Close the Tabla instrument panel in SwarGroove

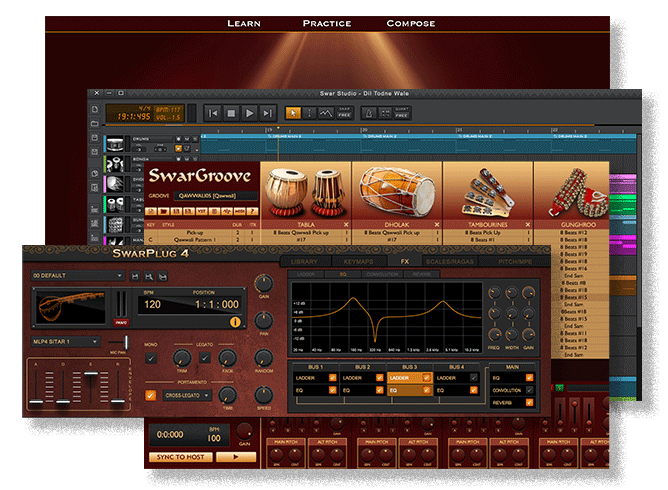click(x=346, y=225)
